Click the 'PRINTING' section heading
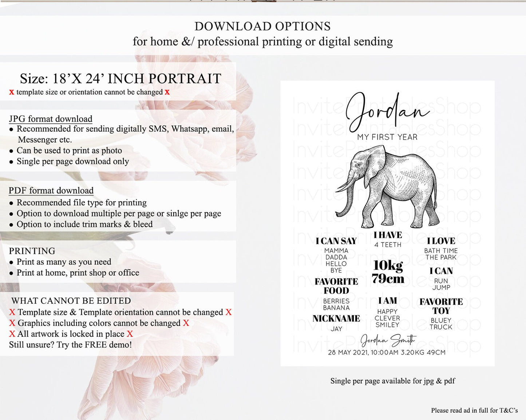The width and height of the screenshot is (526, 420). pos(32,251)
